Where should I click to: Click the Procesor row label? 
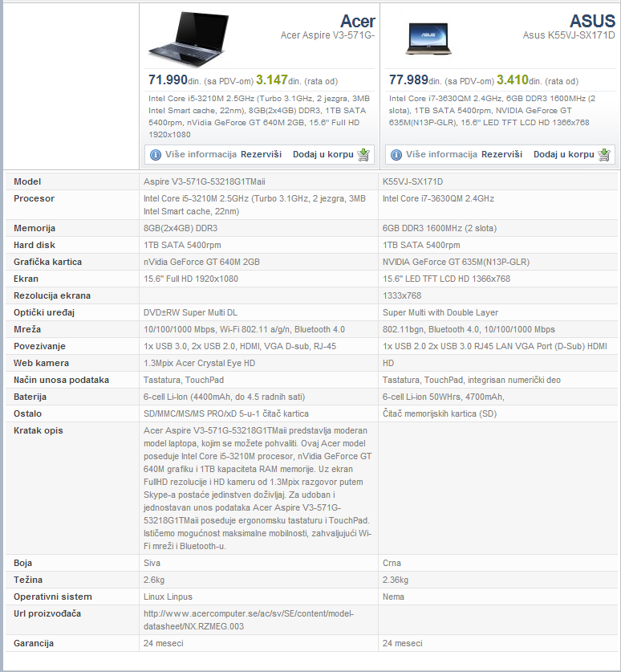point(34,198)
